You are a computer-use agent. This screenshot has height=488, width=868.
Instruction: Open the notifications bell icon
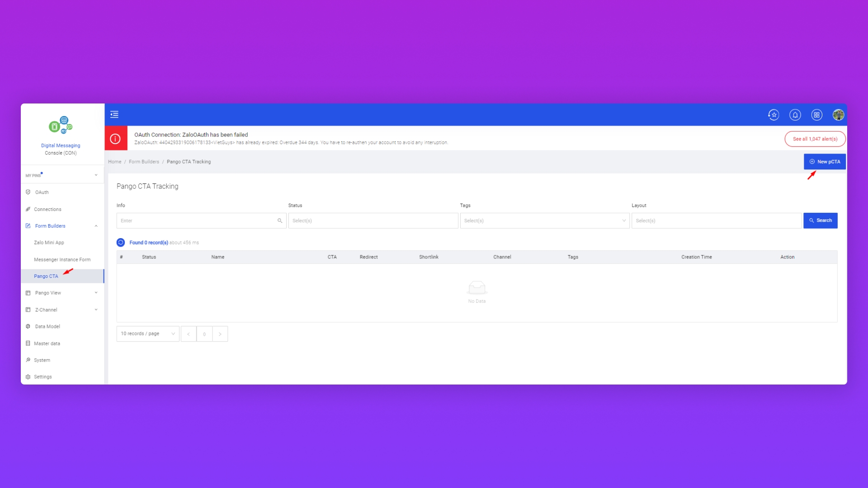click(x=795, y=115)
